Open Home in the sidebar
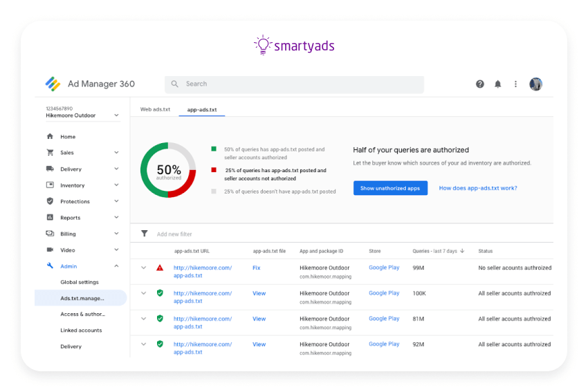The image size is (588, 392). point(68,137)
